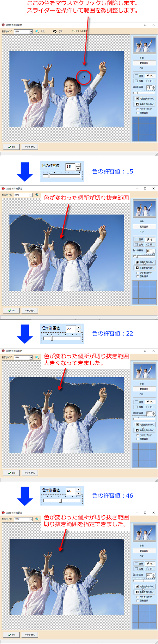The width and height of the screenshot is (158, 644).
Task: Click zoom-in magnifier in second dialog
Action: pos(37,195)
